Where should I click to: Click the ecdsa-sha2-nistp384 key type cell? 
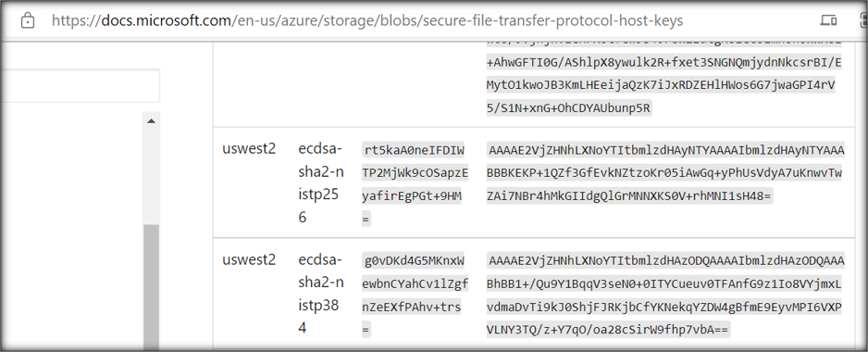coord(321,294)
